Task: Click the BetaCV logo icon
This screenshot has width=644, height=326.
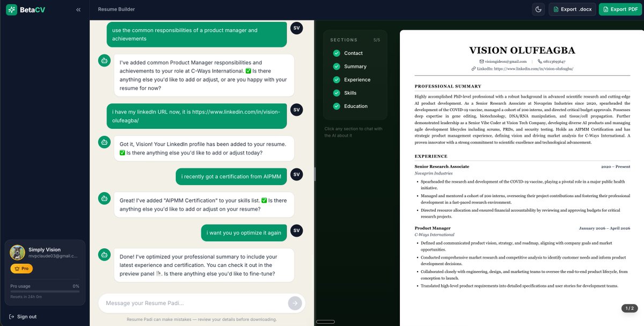Action: pyautogui.click(x=11, y=9)
